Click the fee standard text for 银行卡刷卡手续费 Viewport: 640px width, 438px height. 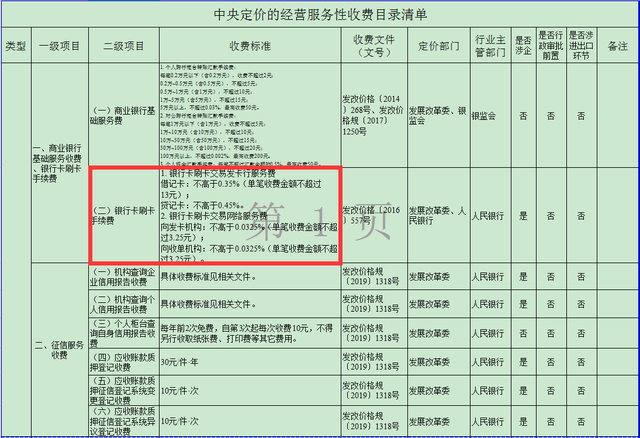249,216
